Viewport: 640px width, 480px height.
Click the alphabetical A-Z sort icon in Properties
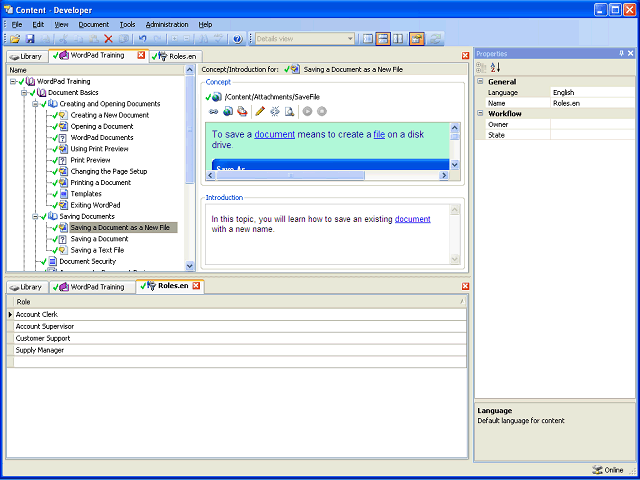tap(495, 67)
